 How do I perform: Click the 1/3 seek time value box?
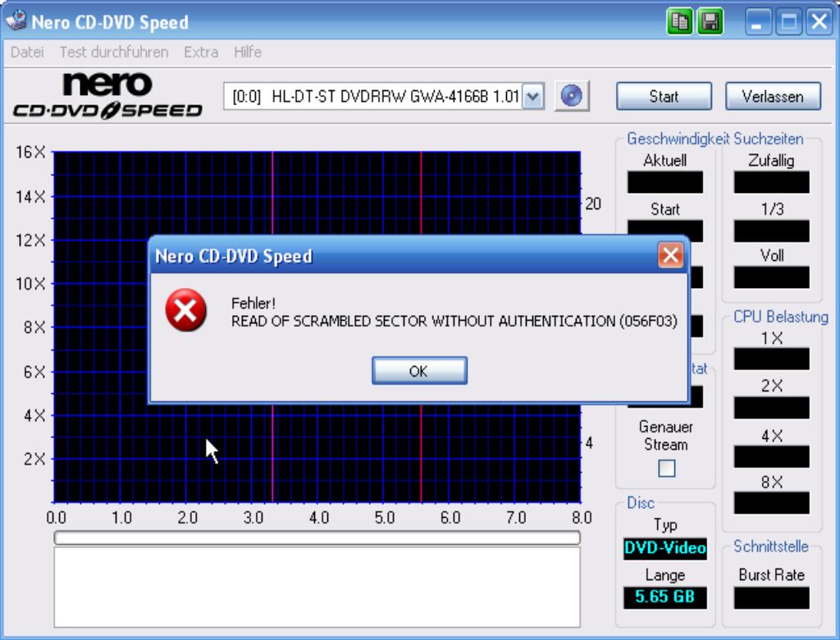click(x=771, y=231)
